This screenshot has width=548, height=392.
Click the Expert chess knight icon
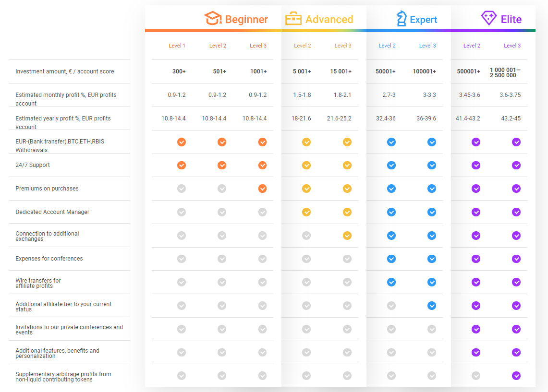click(x=402, y=19)
